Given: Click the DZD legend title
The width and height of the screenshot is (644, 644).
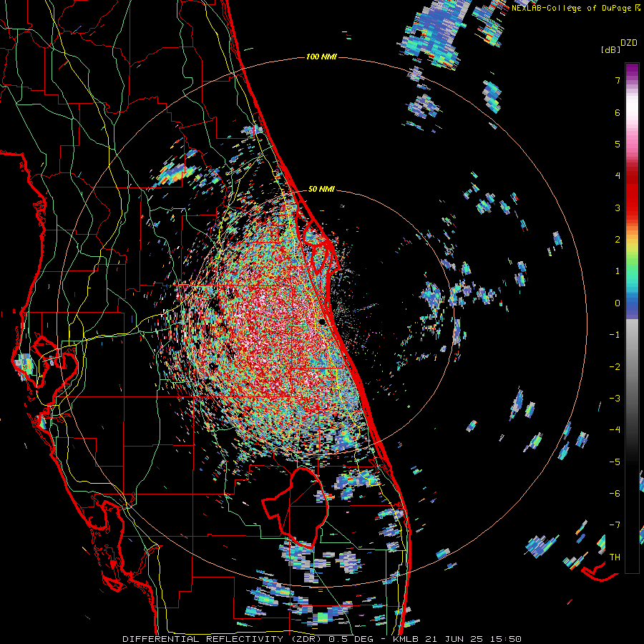Looking at the screenshot, I should coord(629,43).
